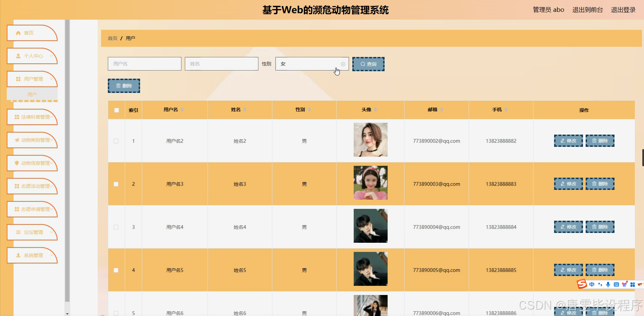Screen dimensions: 644x316
Task: Click the sort arrows on 姓名 column
Action: pyautogui.click(x=245, y=110)
